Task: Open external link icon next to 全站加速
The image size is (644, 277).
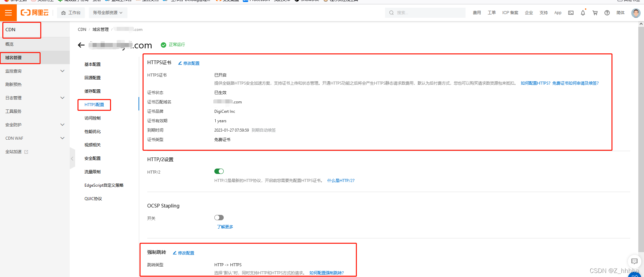Action: click(x=26, y=152)
